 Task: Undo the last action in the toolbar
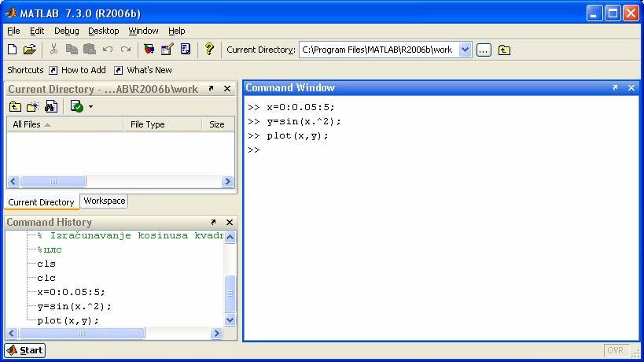tap(108, 50)
